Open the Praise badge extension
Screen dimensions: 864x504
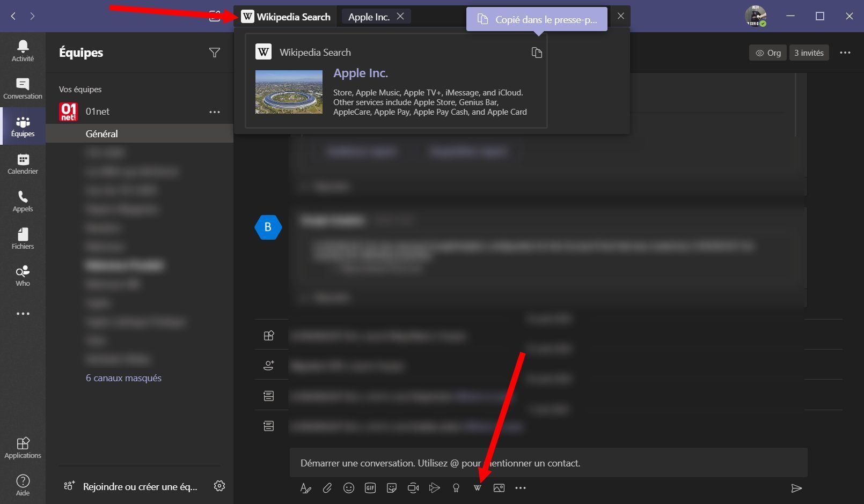tap(456, 488)
